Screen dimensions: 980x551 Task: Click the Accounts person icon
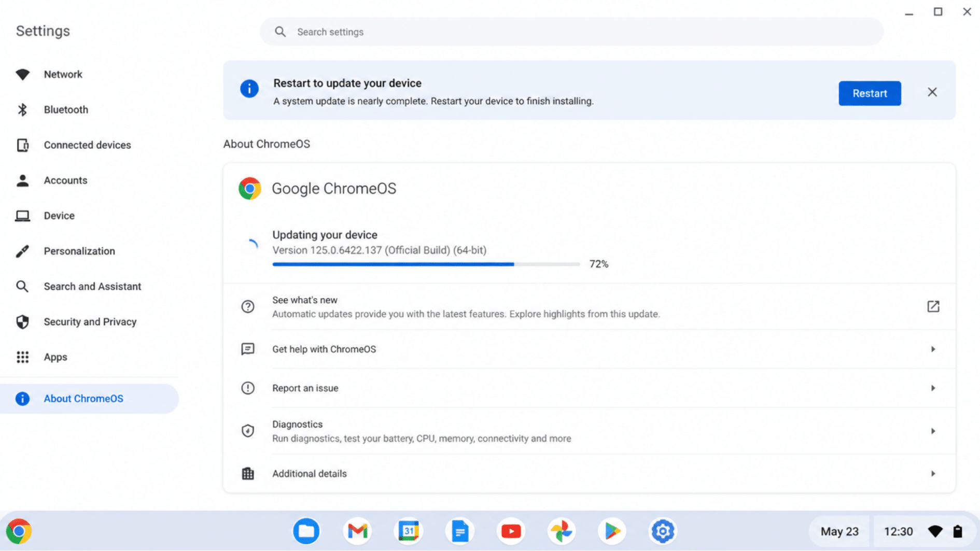[x=22, y=180]
